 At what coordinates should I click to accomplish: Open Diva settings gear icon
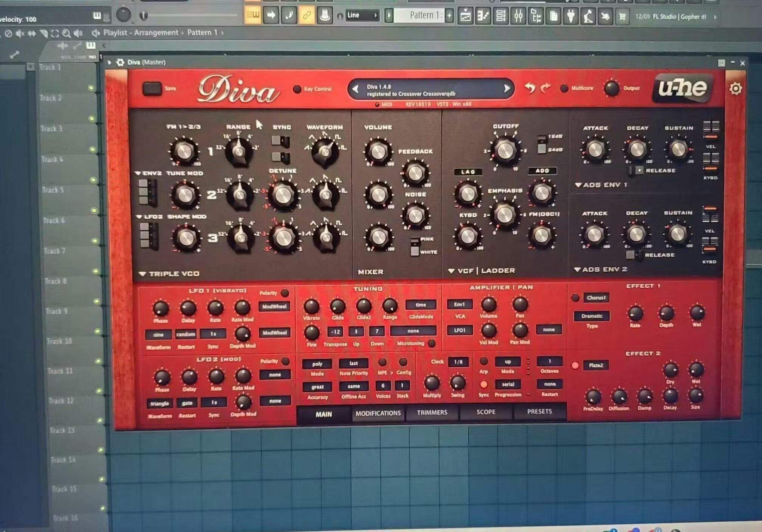coord(735,89)
